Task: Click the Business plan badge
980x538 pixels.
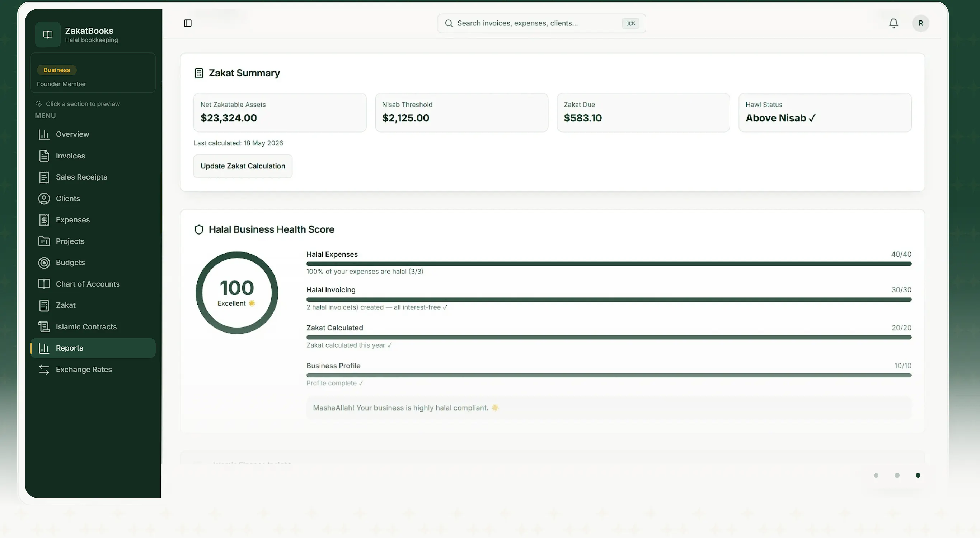Action: pyautogui.click(x=57, y=70)
